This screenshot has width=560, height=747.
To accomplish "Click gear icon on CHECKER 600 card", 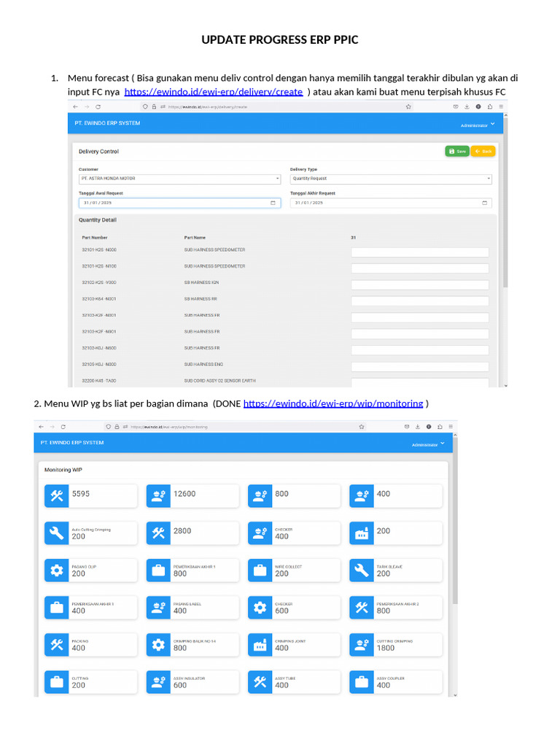I will pyautogui.click(x=260, y=608).
